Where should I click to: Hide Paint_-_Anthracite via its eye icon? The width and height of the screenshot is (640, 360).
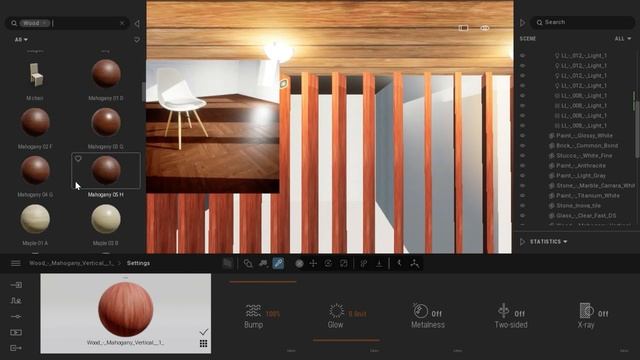[x=523, y=165]
